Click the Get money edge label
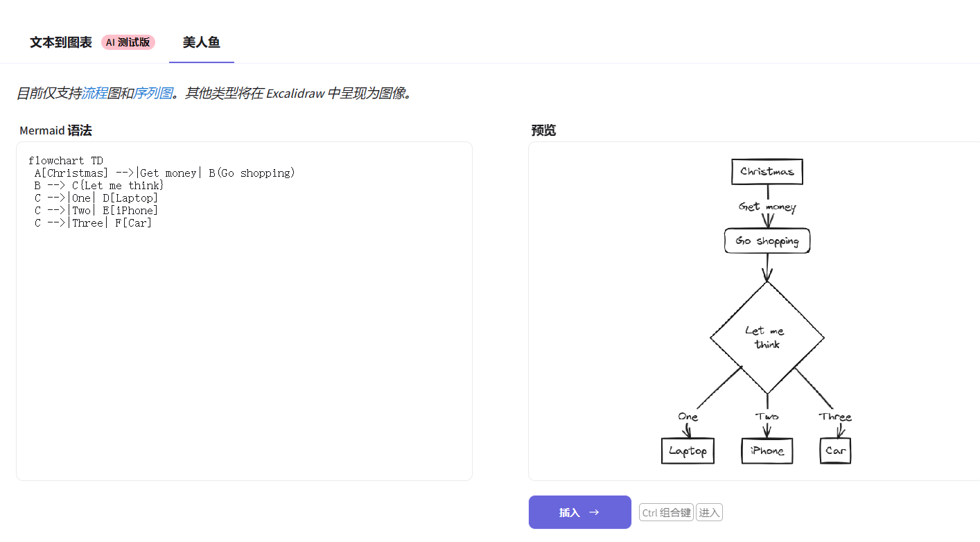Screen dimensions: 980x542 point(767,207)
